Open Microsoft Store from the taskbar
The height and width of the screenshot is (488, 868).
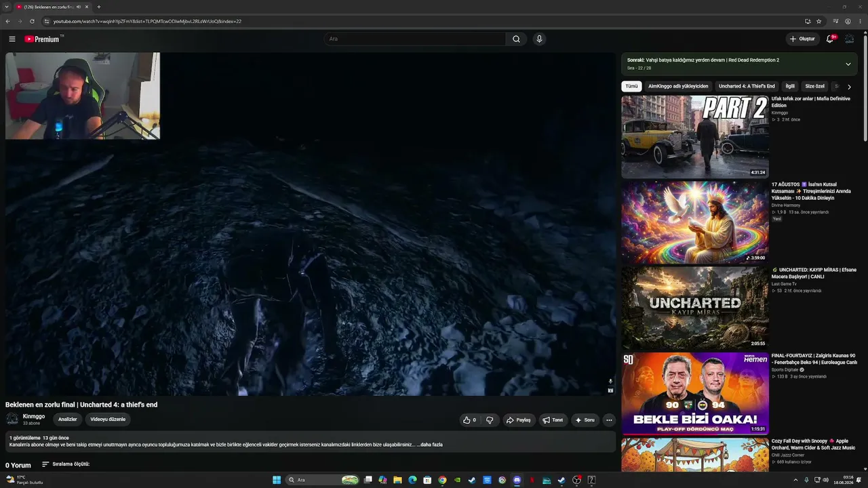tap(427, 480)
